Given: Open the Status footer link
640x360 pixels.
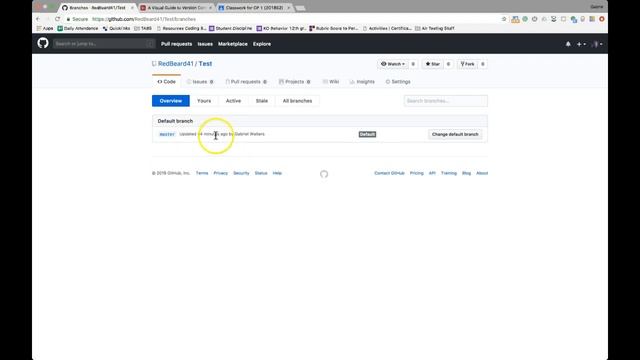Looking at the screenshot, I should [261, 173].
